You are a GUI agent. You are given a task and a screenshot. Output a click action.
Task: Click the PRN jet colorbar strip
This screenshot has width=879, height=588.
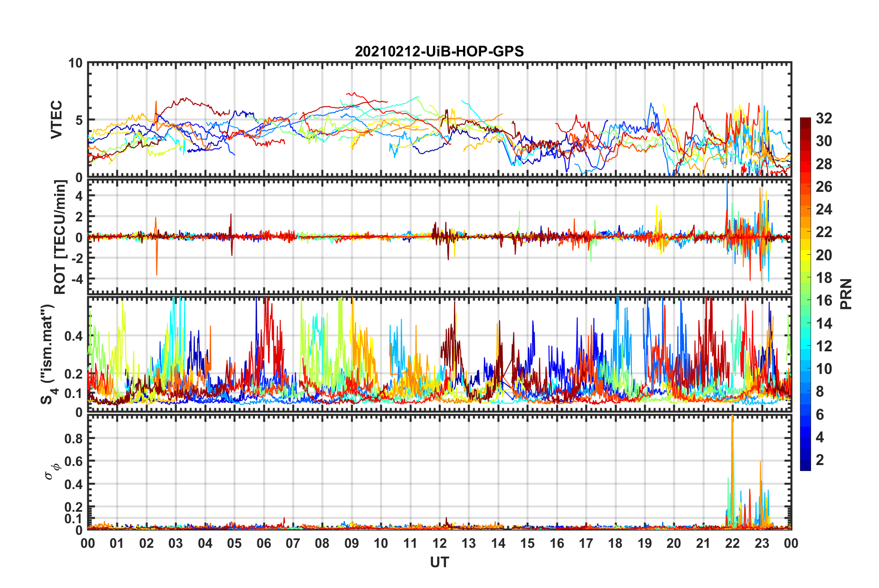[806, 294]
